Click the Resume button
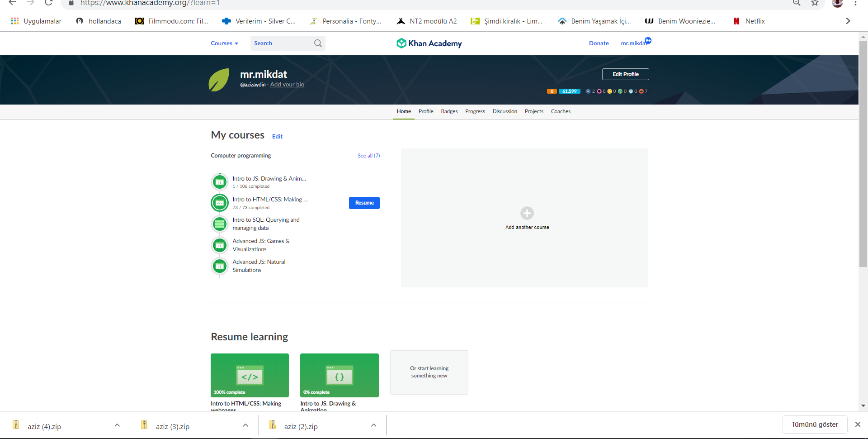Viewport: 868px width, 439px height. [x=364, y=203]
